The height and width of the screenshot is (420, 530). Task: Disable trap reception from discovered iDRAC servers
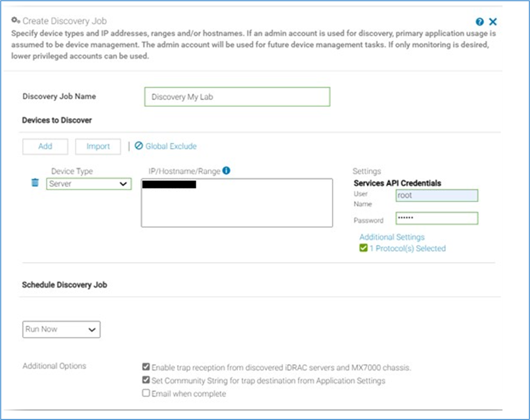[x=146, y=367]
